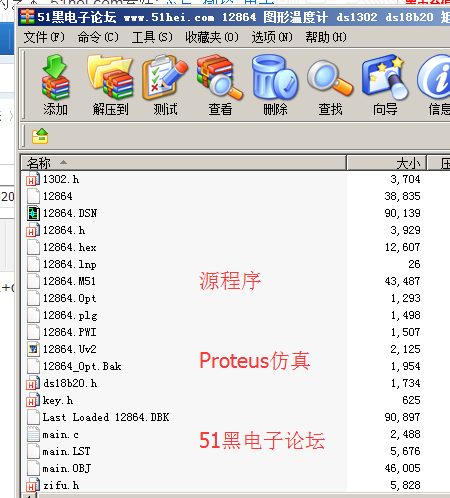Open the 选项(N) menu
The width and height of the screenshot is (450, 498).
(x=272, y=37)
